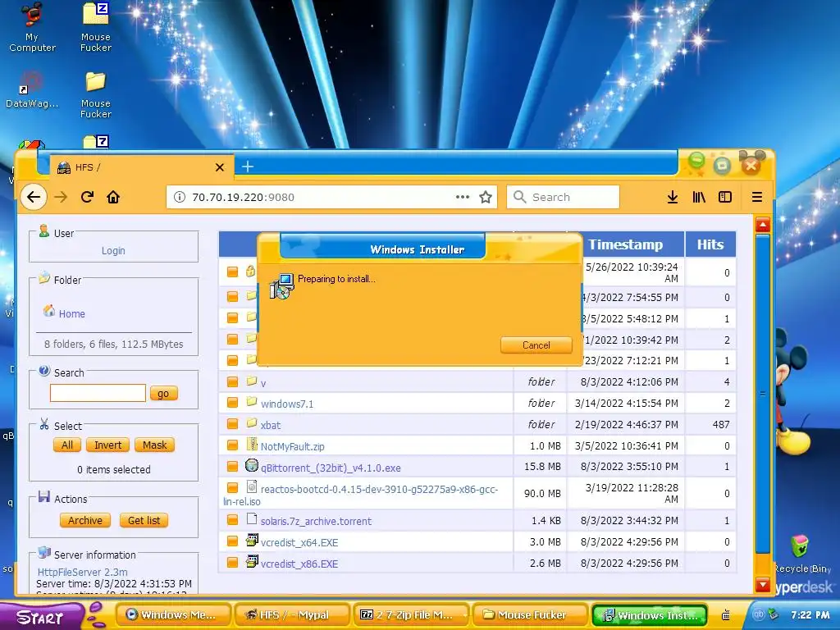Click the Archive action button
Screen dimensions: 840x630
tap(85, 521)
